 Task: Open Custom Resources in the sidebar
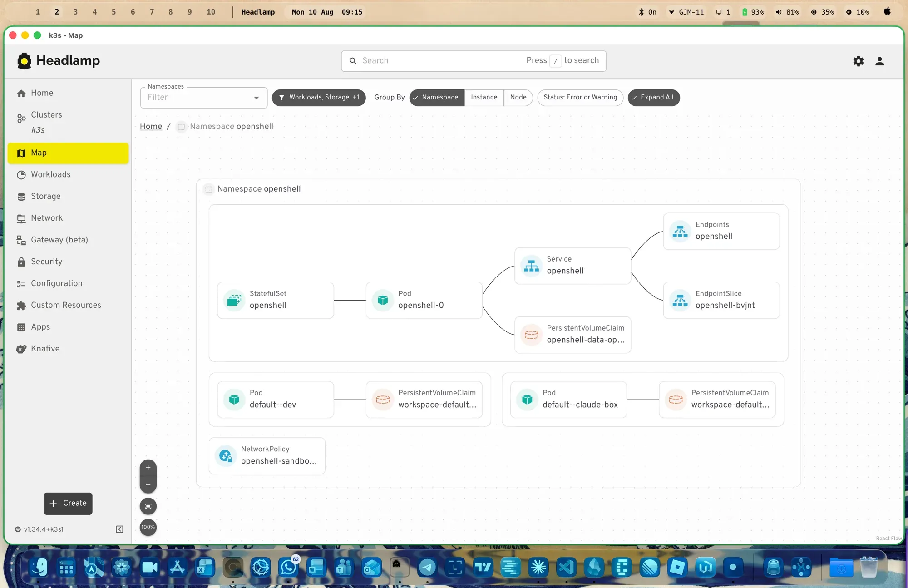click(68, 306)
